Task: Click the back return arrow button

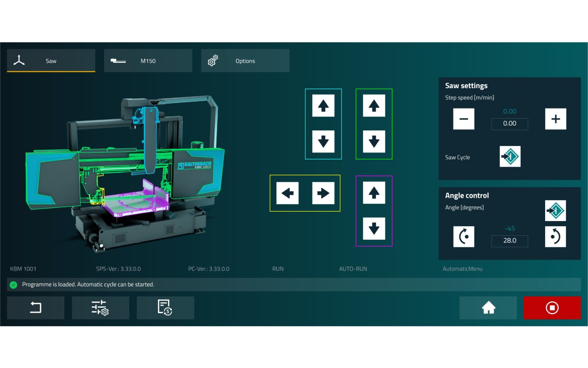Action: coord(36,308)
